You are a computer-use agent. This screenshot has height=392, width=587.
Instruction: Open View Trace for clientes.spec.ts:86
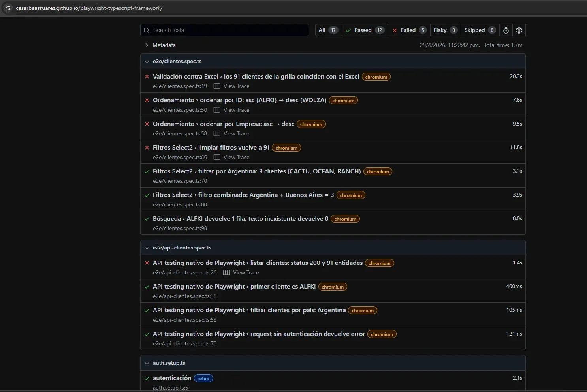tap(236, 157)
